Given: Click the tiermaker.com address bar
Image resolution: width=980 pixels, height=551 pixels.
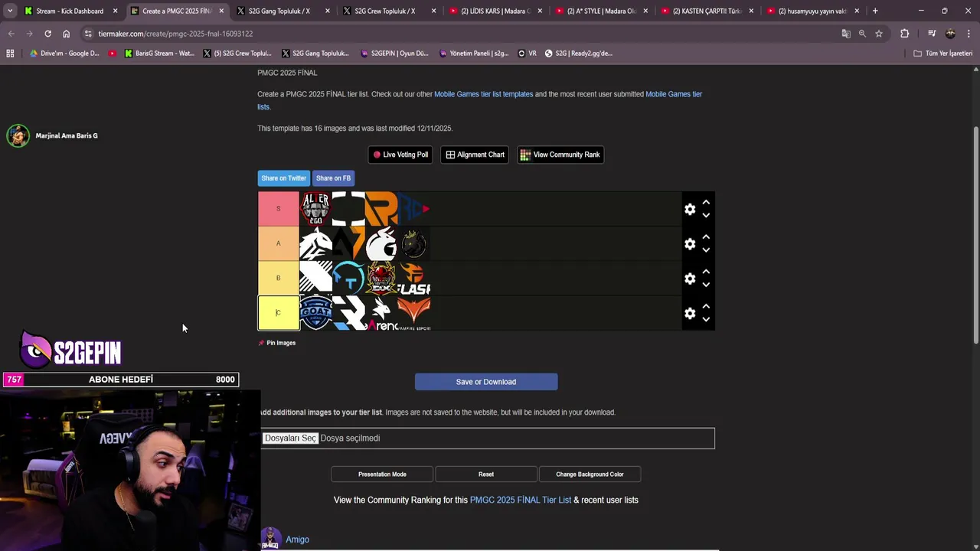Looking at the screenshot, I should (x=459, y=34).
